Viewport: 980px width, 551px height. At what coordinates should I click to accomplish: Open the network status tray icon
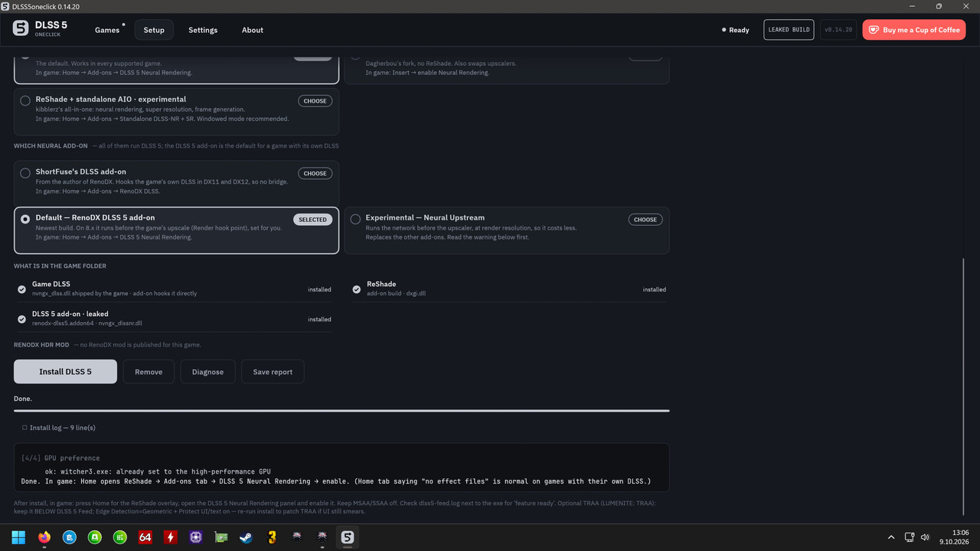click(x=909, y=537)
